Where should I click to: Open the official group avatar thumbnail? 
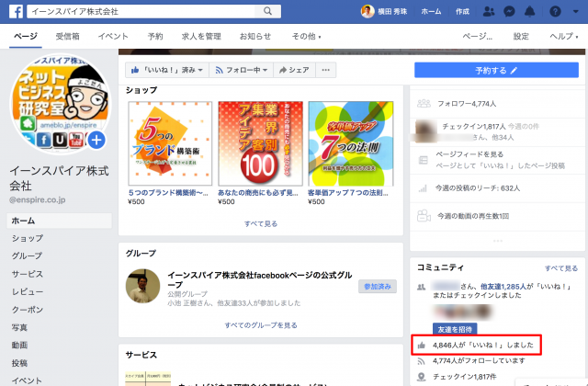coord(143,286)
